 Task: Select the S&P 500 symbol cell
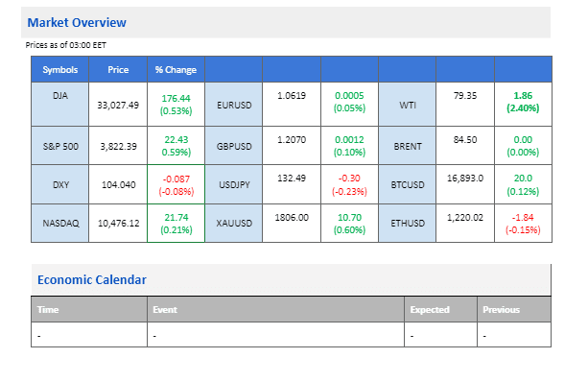coord(60,146)
